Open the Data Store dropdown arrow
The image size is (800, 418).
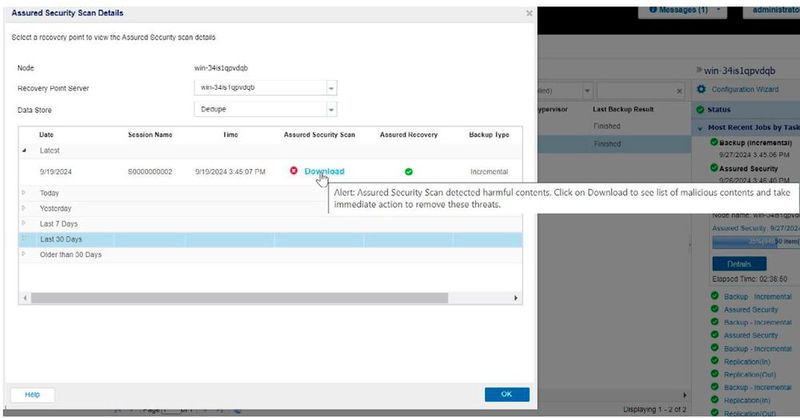tap(331, 109)
